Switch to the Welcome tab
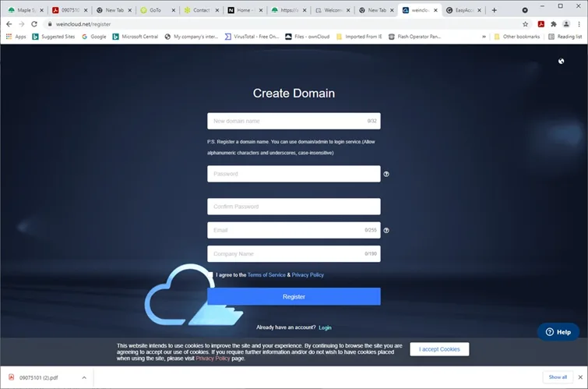This screenshot has height=389, width=588. pos(333,10)
